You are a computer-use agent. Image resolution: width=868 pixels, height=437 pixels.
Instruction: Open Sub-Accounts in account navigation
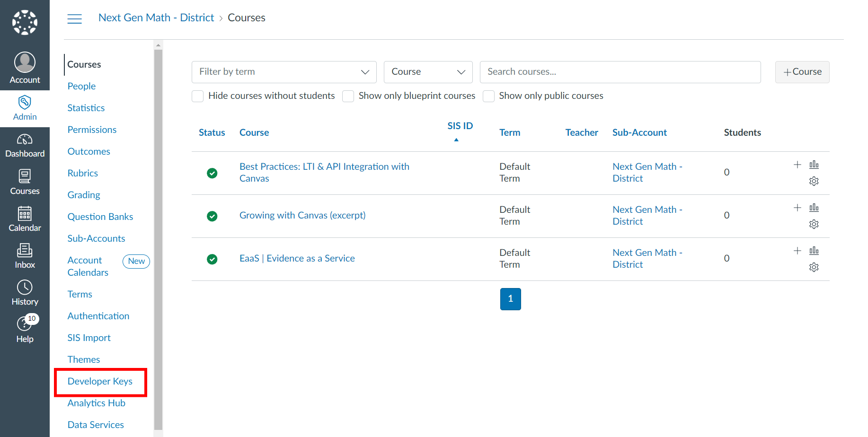(x=96, y=238)
